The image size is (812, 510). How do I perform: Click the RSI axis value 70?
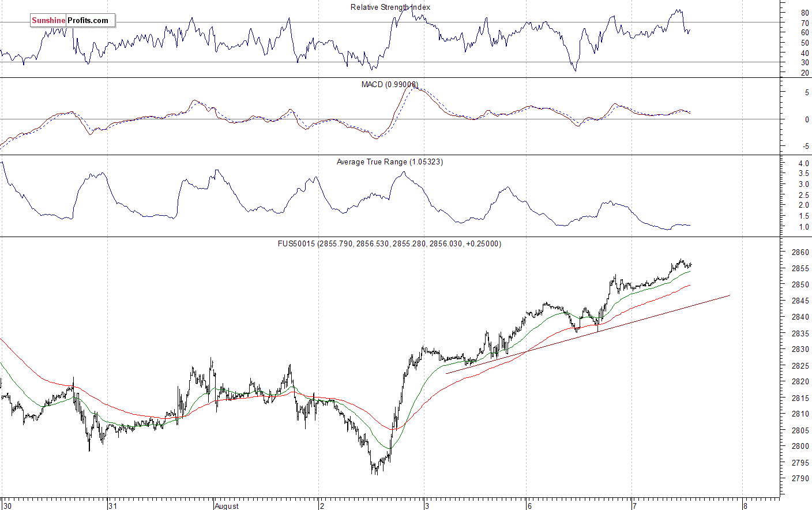tap(805, 23)
